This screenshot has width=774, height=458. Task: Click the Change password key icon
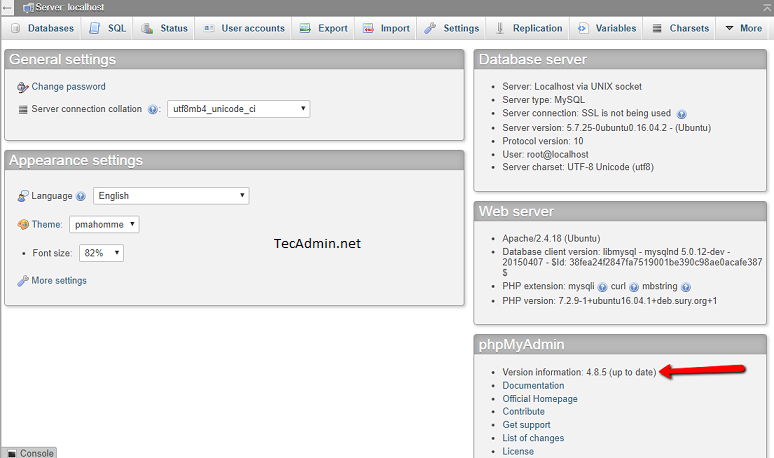click(x=23, y=87)
